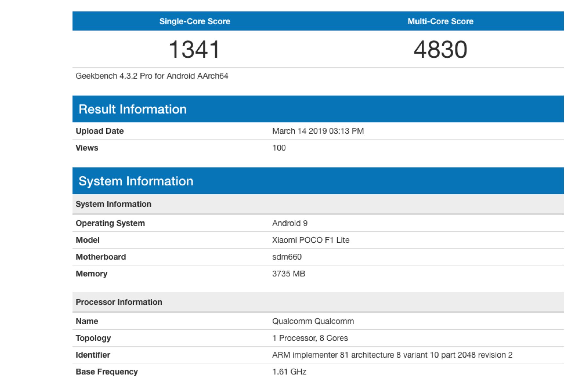Click the Result Information section header
The height and width of the screenshot is (383, 588).
pos(133,109)
